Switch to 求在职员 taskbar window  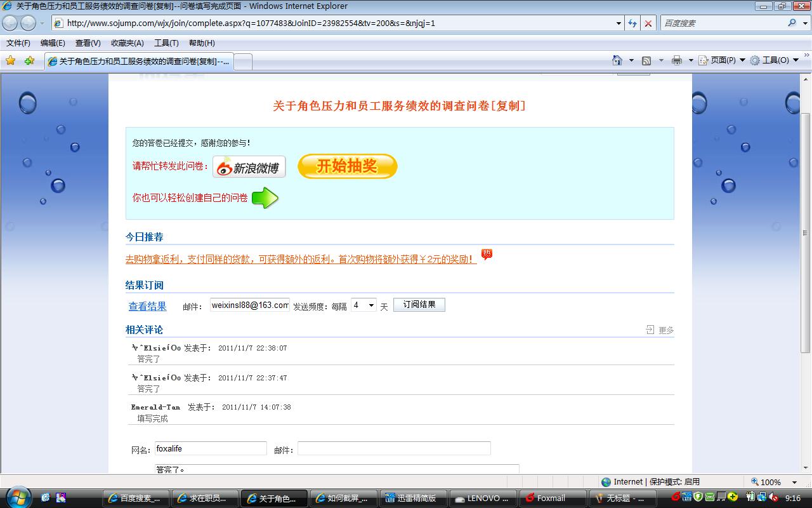pos(206,498)
